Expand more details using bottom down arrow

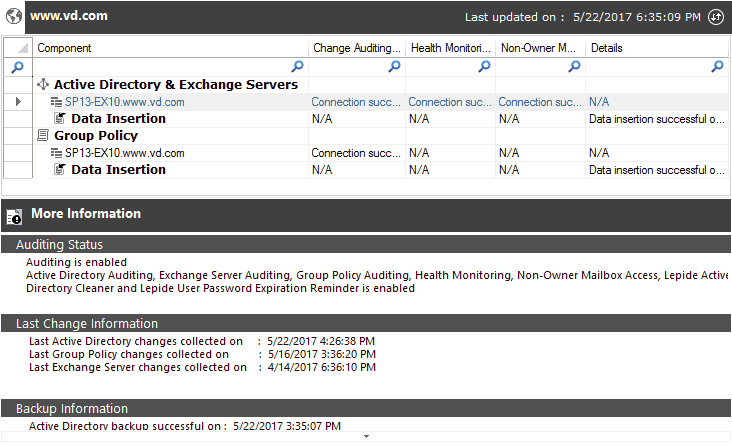pos(366,437)
